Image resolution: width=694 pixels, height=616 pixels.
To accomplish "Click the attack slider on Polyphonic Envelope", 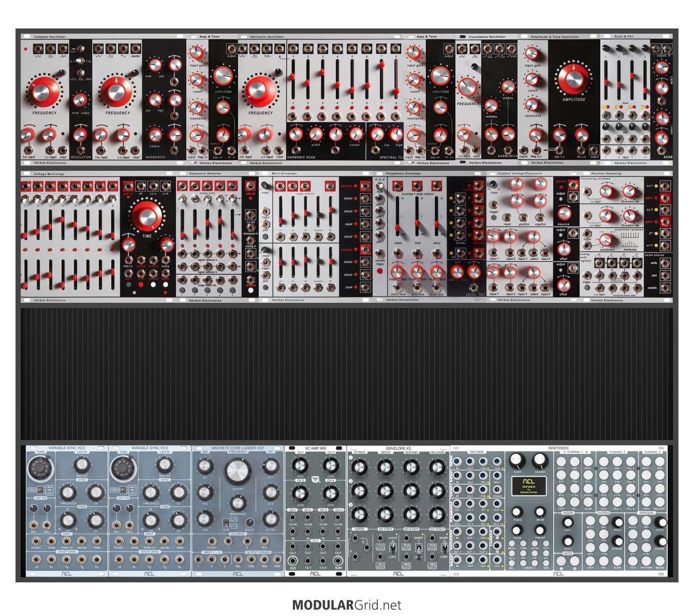I will point(398,217).
